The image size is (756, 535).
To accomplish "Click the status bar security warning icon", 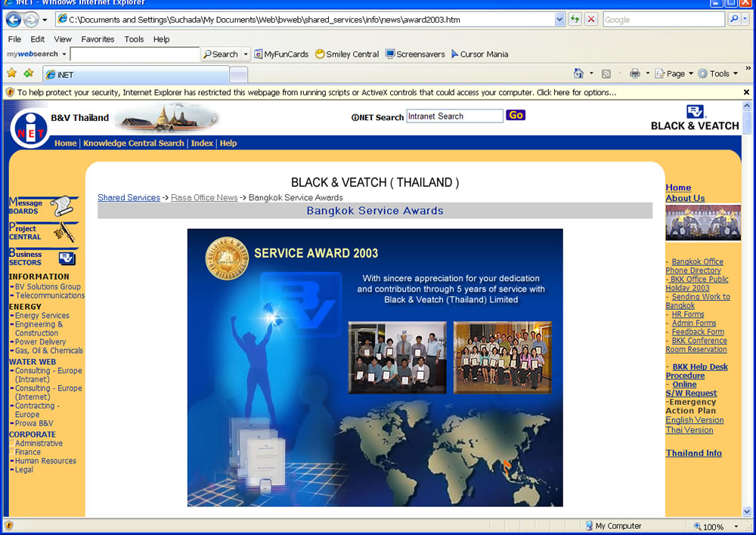I will (x=8, y=525).
